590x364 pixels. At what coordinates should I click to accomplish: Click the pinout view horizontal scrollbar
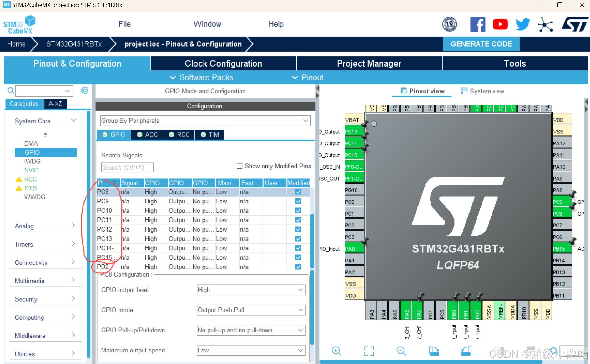[x=431, y=362]
